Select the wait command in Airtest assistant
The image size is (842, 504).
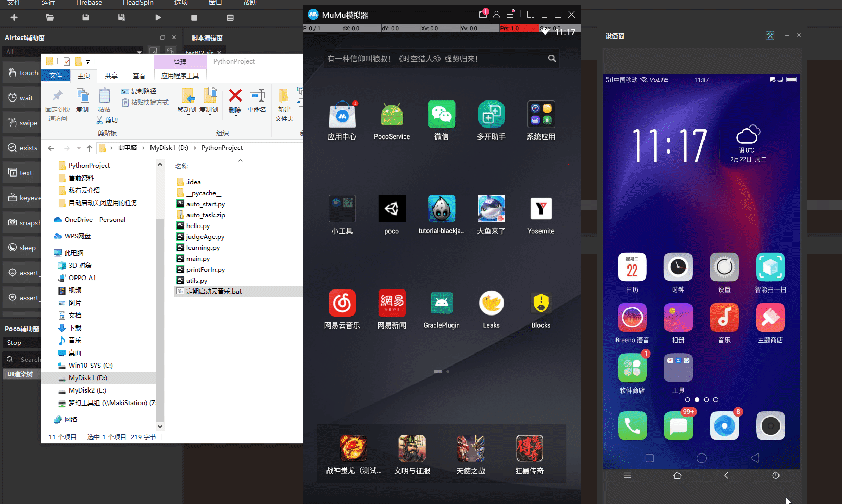click(x=22, y=98)
